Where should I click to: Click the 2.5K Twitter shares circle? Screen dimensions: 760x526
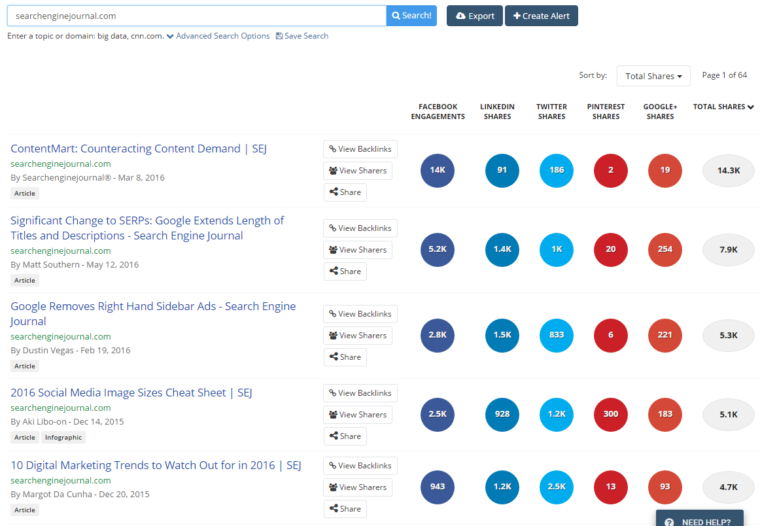[556, 487]
